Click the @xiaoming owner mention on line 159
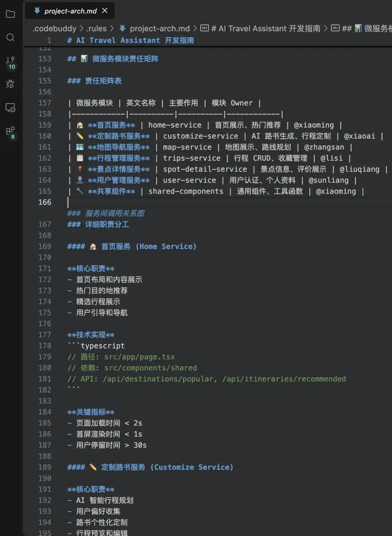This screenshot has width=392, height=536. click(x=314, y=125)
